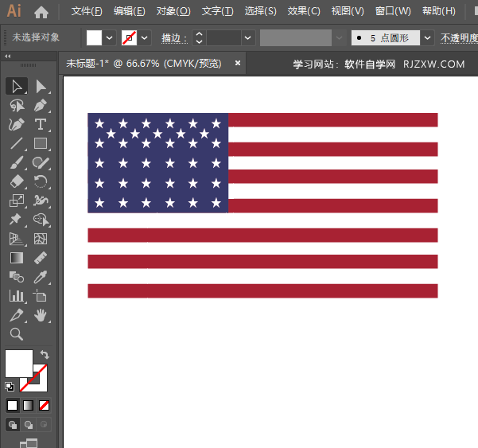Pick the Eyedropper tool
The image size is (478, 448).
41,277
